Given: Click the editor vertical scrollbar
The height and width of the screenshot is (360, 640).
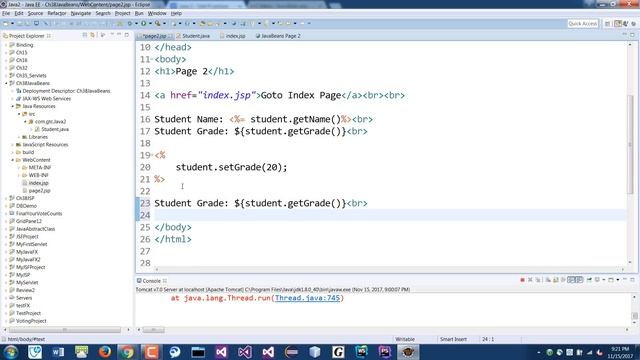Looking at the screenshot, I should 631,144.
